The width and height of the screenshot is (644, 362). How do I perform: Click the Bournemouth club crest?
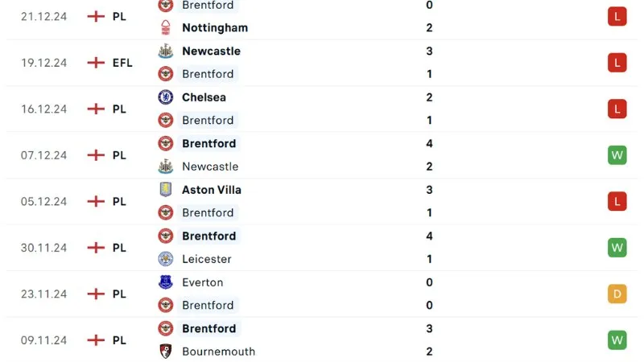[166, 352]
